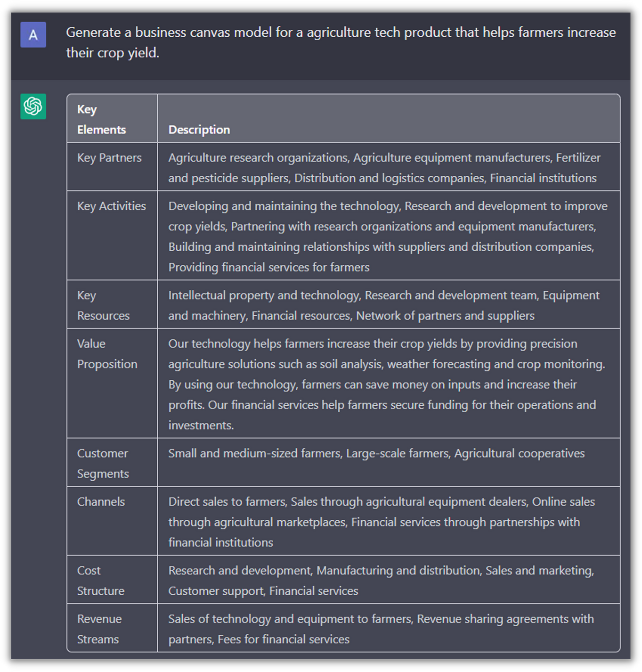Click the user avatar "A" icon

click(33, 34)
